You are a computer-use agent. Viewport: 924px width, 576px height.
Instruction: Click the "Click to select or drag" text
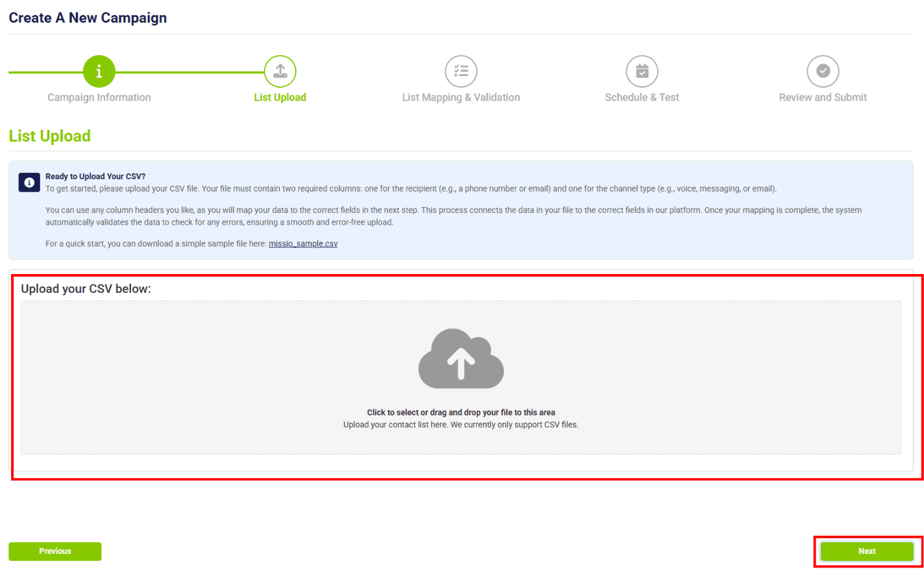[461, 412]
